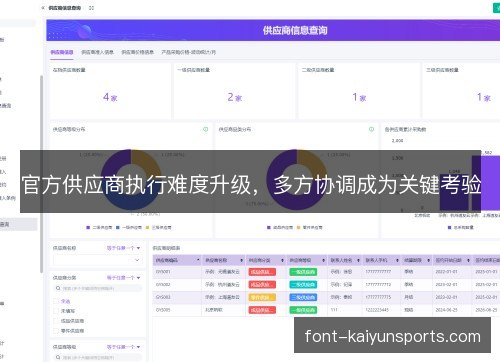Open 等于任意一个 dropdown for 供应商等级
500x362 pixels.
123,347
